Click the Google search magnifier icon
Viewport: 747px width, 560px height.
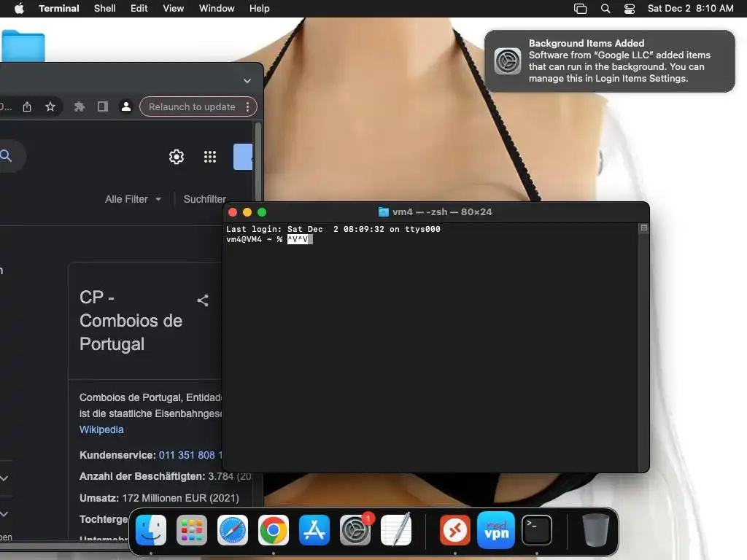6,155
